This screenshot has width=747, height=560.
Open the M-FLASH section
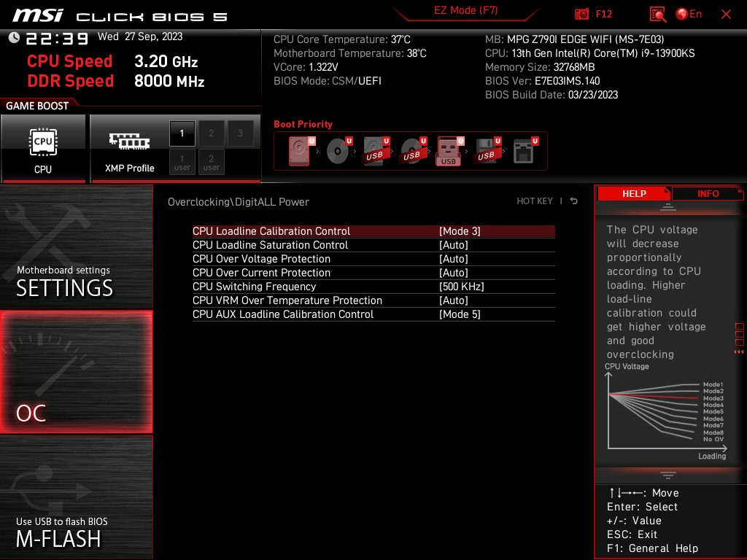(76, 497)
